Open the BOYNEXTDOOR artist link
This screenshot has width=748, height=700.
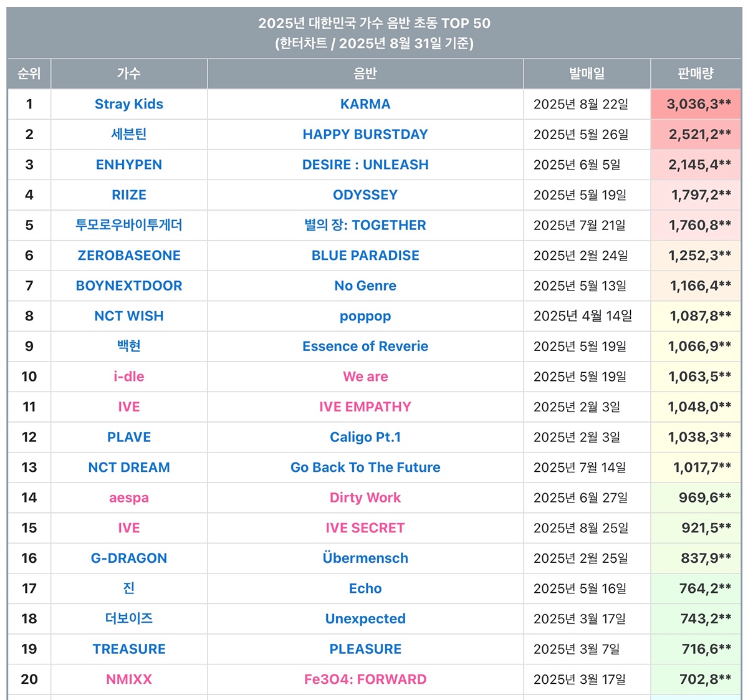[x=129, y=285]
